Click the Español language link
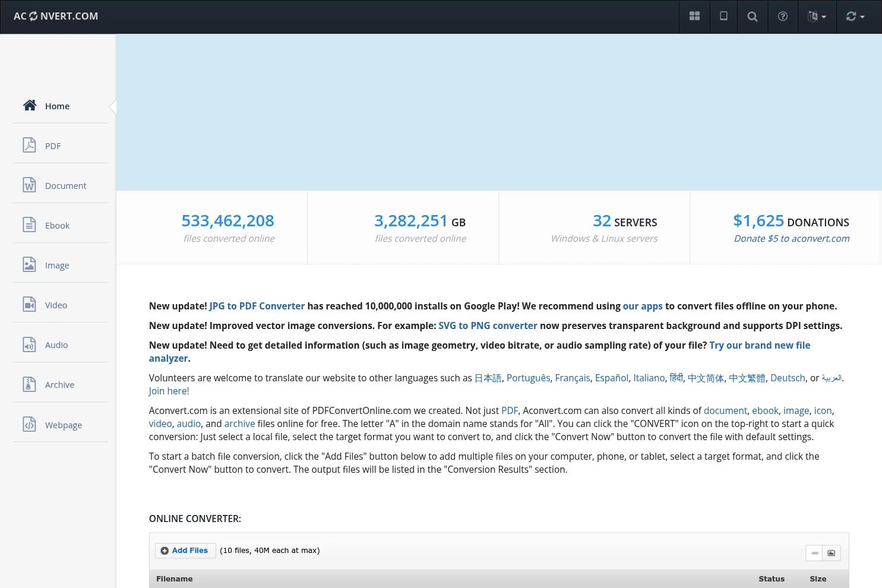882x588 pixels. [612, 378]
